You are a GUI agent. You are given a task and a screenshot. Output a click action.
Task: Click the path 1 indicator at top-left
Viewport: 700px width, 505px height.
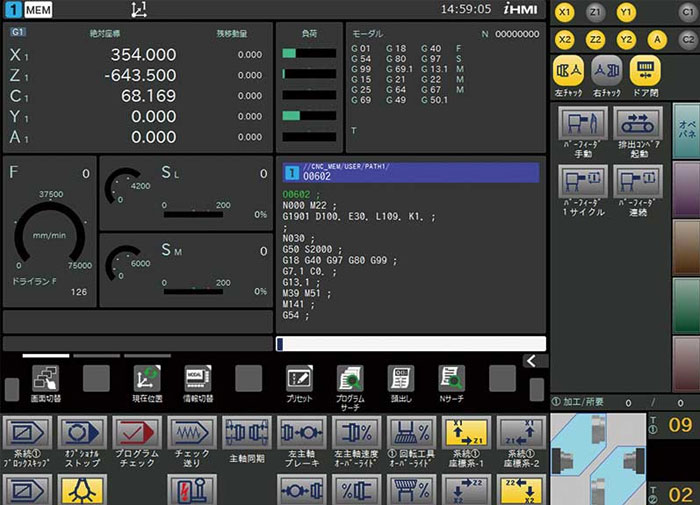(x=13, y=10)
